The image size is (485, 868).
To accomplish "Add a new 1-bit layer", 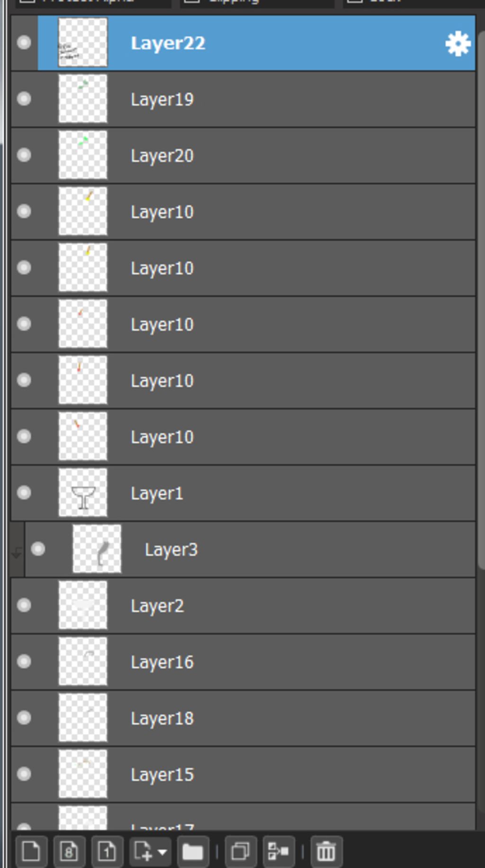I will (107, 851).
